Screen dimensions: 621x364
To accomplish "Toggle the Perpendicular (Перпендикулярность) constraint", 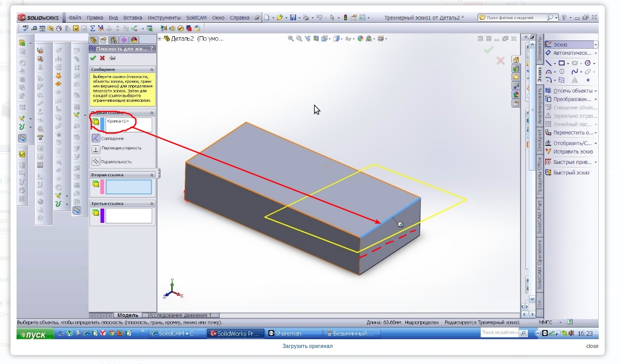I will (x=96, y=149).
